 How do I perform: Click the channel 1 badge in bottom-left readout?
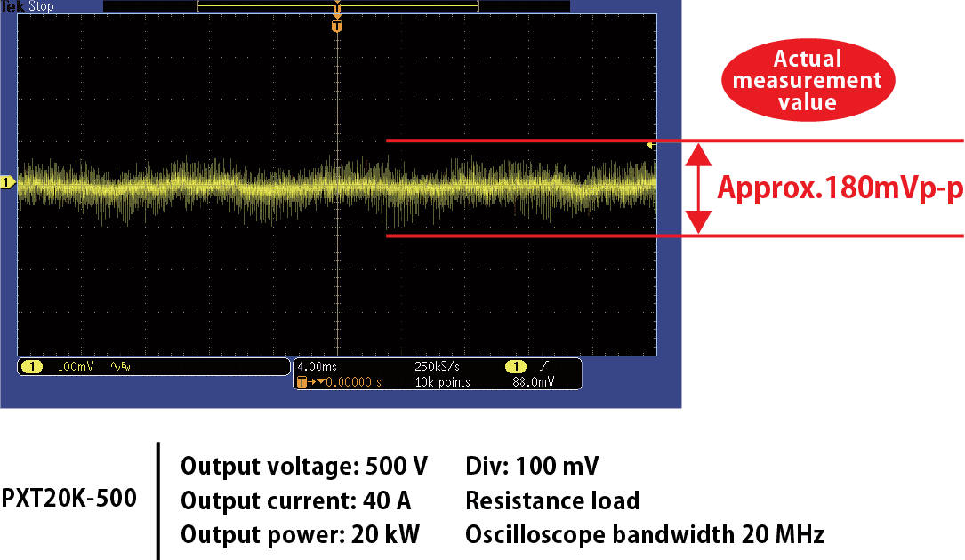pyautogui.click(x=32, y=366)
